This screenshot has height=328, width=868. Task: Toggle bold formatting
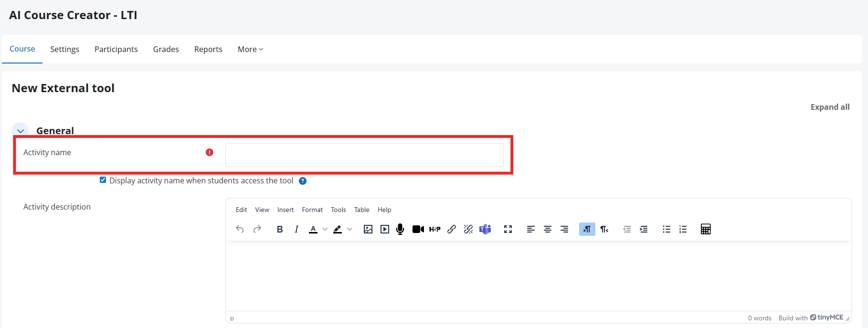(280, 229)
